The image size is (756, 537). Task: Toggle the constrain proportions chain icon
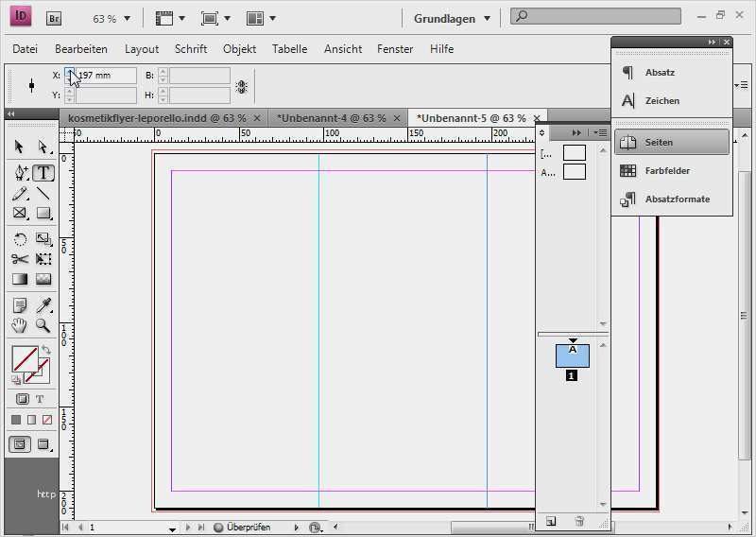pyautogui.click(x=242, y=86)
